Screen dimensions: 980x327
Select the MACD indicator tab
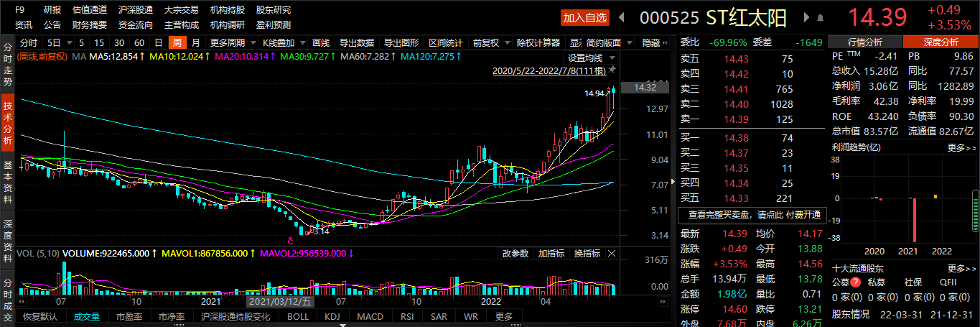(370, 317)
